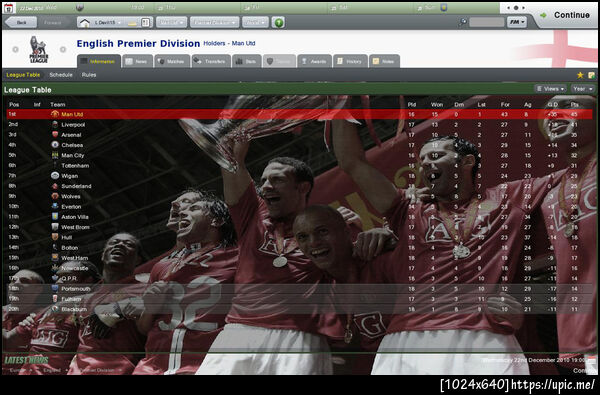Go to previous competition arrow
The width and height of the screenshot is (600, 395).
pos(15,49)
